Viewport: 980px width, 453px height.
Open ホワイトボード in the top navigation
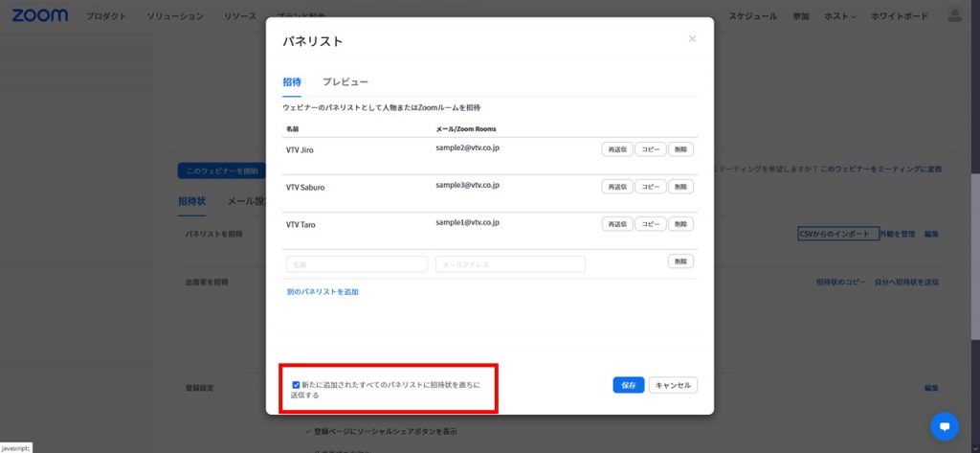click(899, 16)
